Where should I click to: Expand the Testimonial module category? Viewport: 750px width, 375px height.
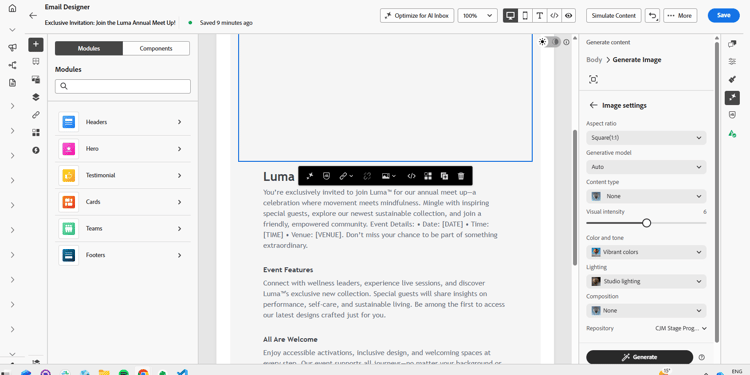pos(123,176)
